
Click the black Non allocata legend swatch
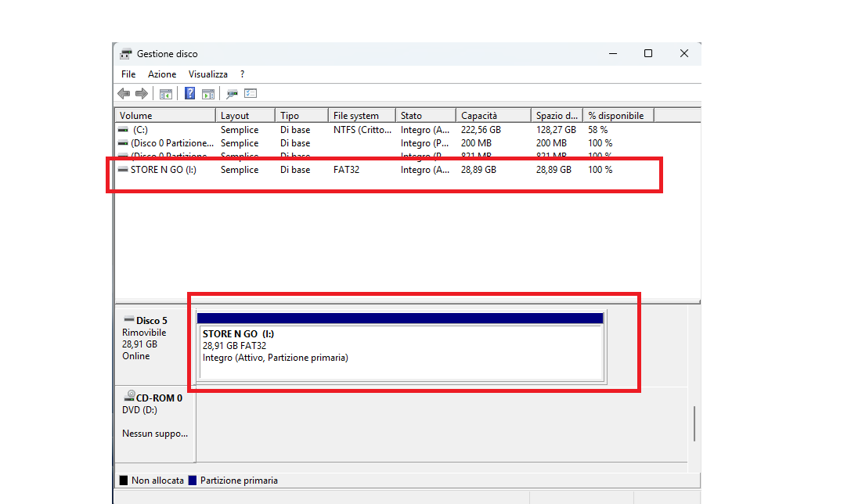pos(124,481)
